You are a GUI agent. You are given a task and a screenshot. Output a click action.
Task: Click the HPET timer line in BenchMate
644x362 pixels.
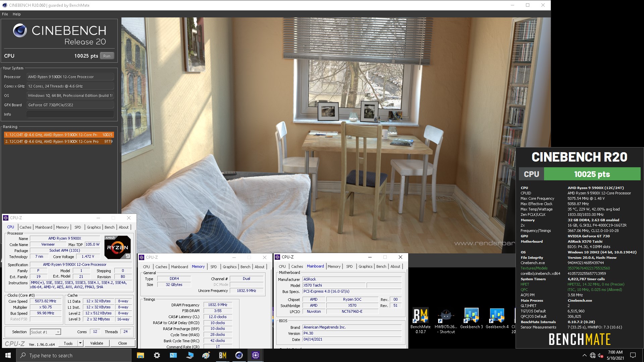pos(573,284)
